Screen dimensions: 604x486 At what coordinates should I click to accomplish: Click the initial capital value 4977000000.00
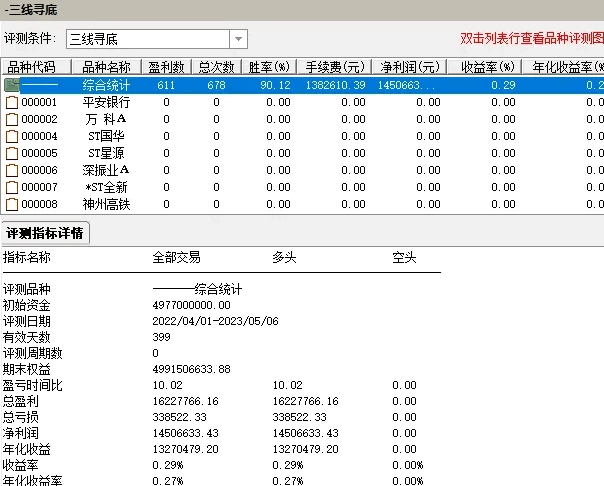(191, 305)
